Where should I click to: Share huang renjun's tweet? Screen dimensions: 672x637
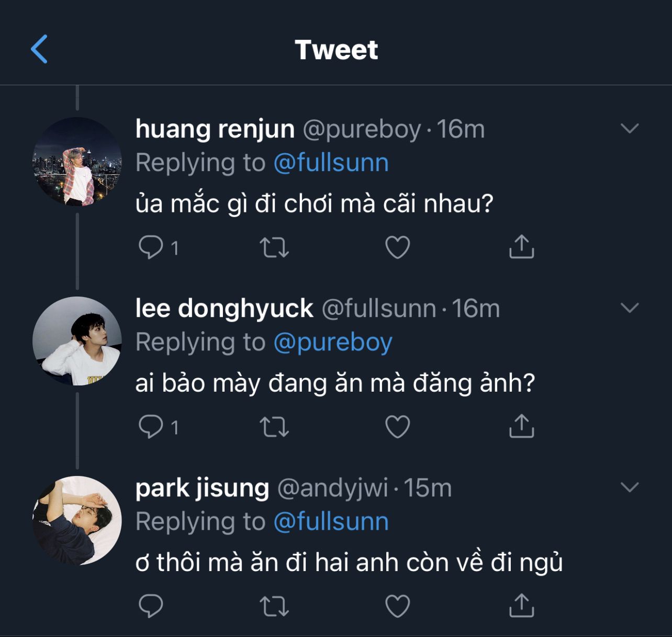[x=521, y=247]
